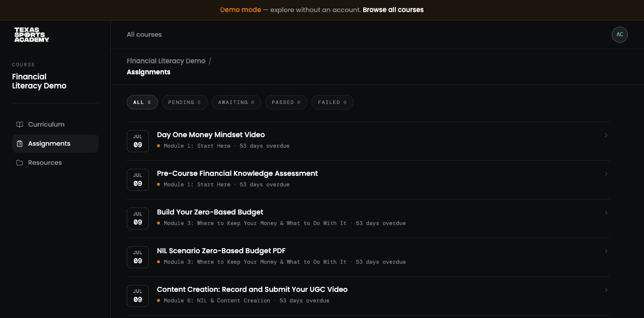Expand chevron for NIL Scenario Zero-Based Budget PDF

pyautogui.click(x=606, y=251)
